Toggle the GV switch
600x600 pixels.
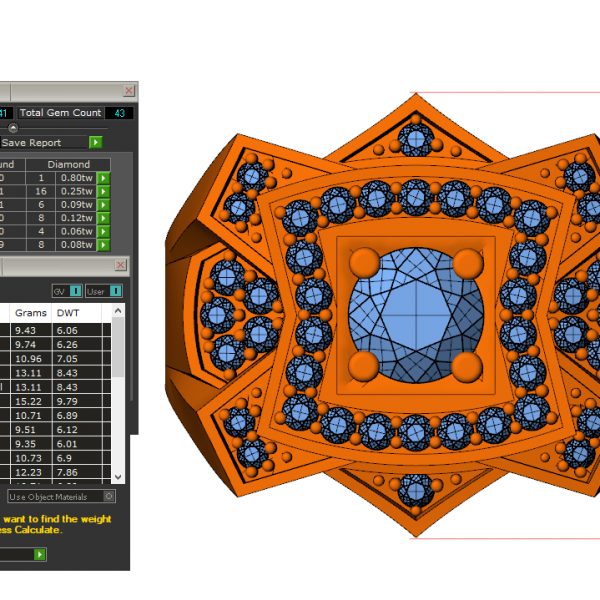pyautogui.click(x=75, y=290)
